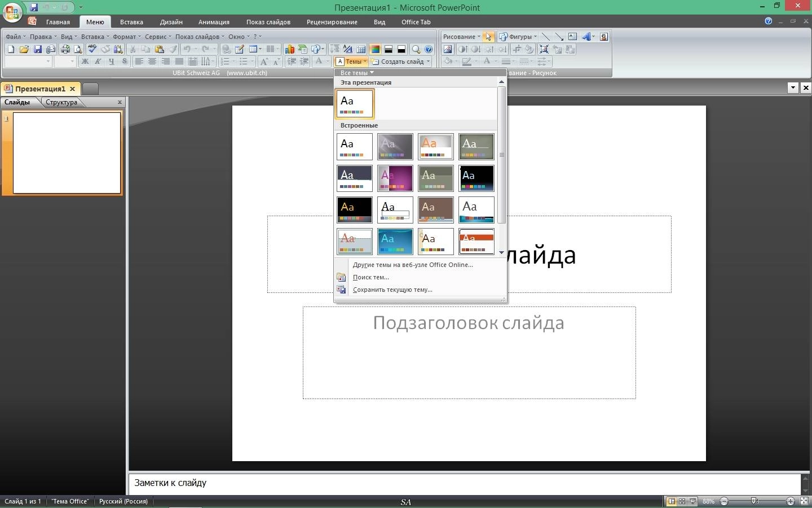The image size is (812, 508).
Task: Switch to the Анимация ribbon tab
Action: point(214,22)
